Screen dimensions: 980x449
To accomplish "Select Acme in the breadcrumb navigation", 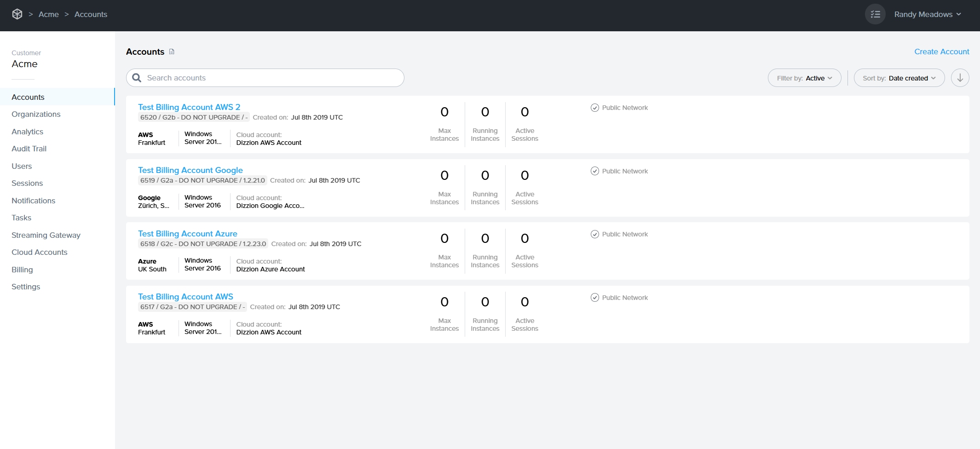I will point(49,14).
